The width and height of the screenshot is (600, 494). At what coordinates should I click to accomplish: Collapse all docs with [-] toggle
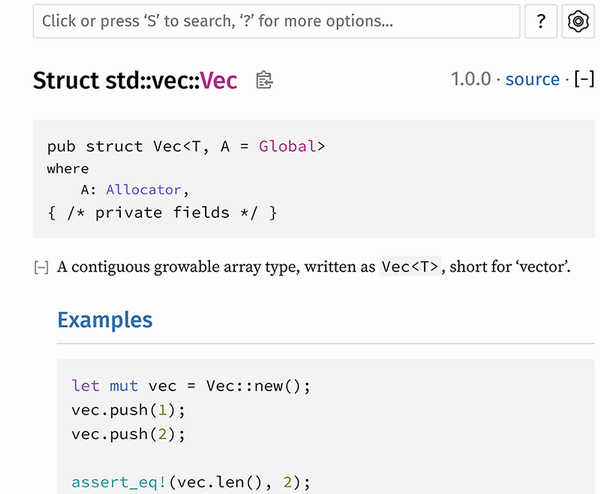pos(584,79)
